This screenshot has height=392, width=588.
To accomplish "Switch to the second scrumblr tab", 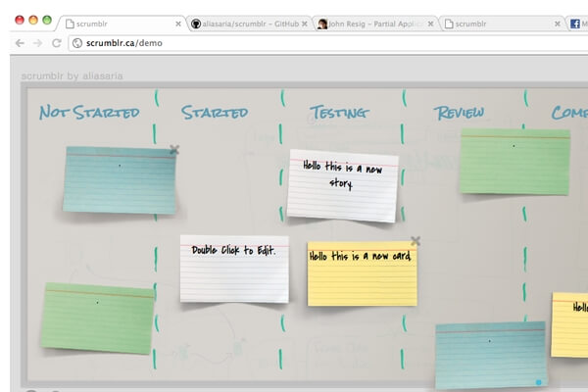I will pyautogui.click(x=495, y=23).
